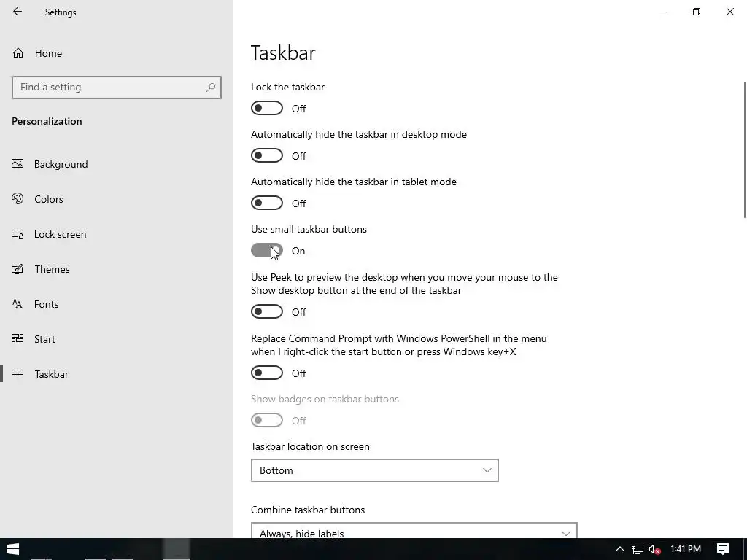
Task: Go back with the Settings back arrow
Action: point(18,12)
